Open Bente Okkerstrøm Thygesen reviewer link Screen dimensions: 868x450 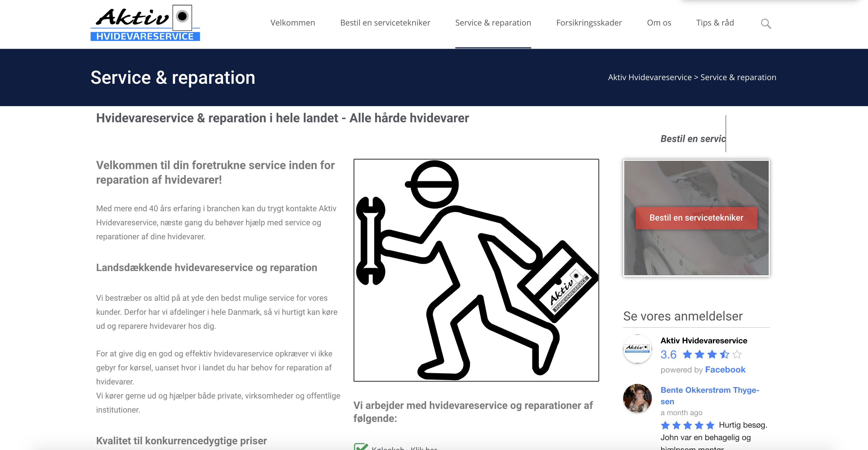[709, 390]
